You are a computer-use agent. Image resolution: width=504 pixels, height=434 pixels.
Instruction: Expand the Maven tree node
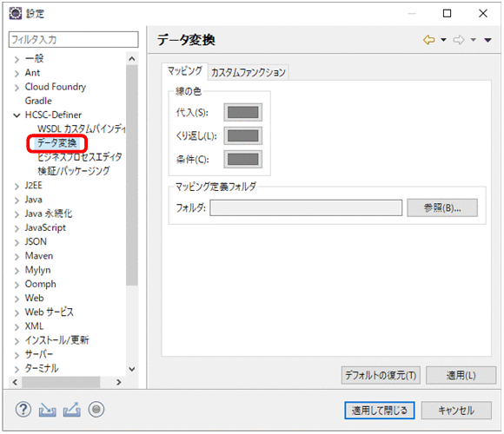point(17,256)
